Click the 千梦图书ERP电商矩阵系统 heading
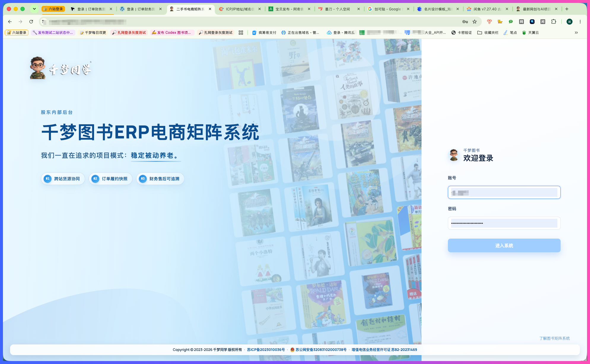 pyautogui.click(x=150, y=132)
